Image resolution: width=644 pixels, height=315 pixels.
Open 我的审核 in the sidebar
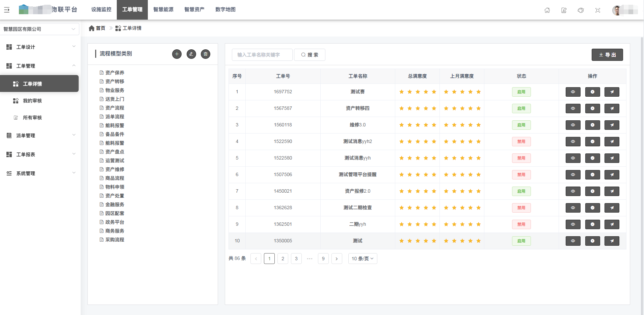click(x=32, y=101)
